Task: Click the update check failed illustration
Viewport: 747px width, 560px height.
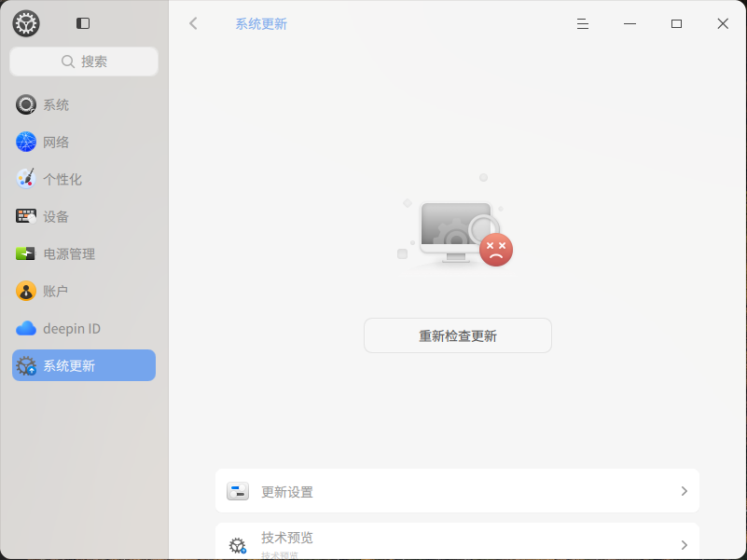Action: [x=456, y=223]
